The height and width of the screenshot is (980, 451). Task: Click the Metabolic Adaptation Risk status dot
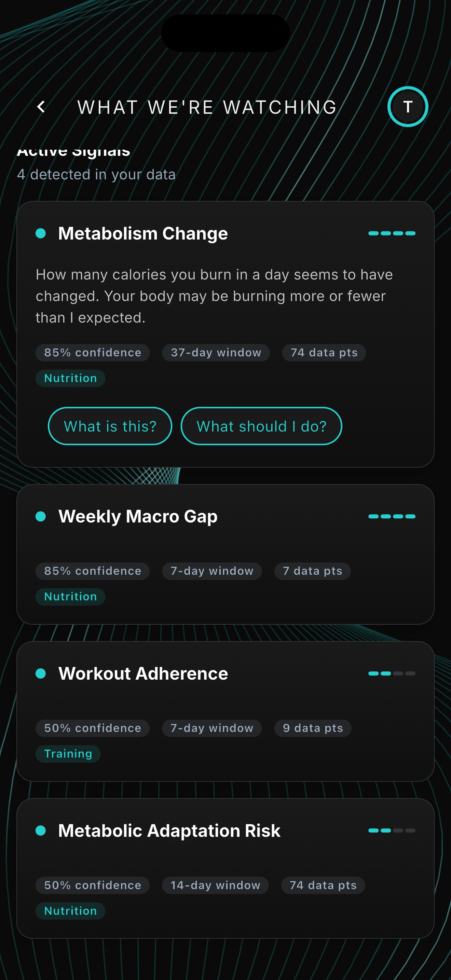pos(41,830)
